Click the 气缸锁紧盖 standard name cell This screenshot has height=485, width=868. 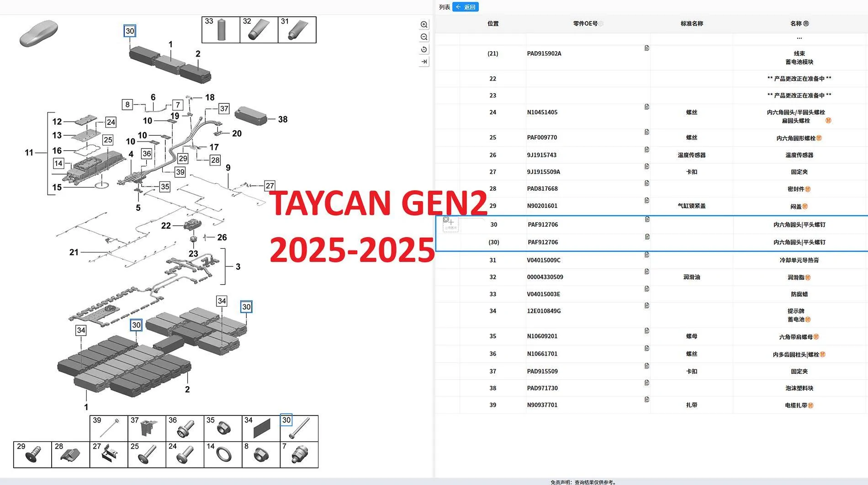tap(692, 206)
